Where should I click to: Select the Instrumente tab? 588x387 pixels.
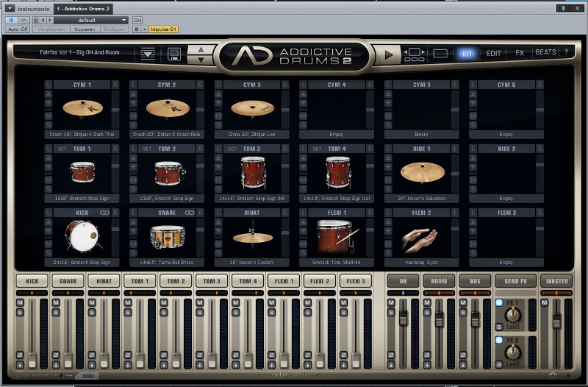33,9
